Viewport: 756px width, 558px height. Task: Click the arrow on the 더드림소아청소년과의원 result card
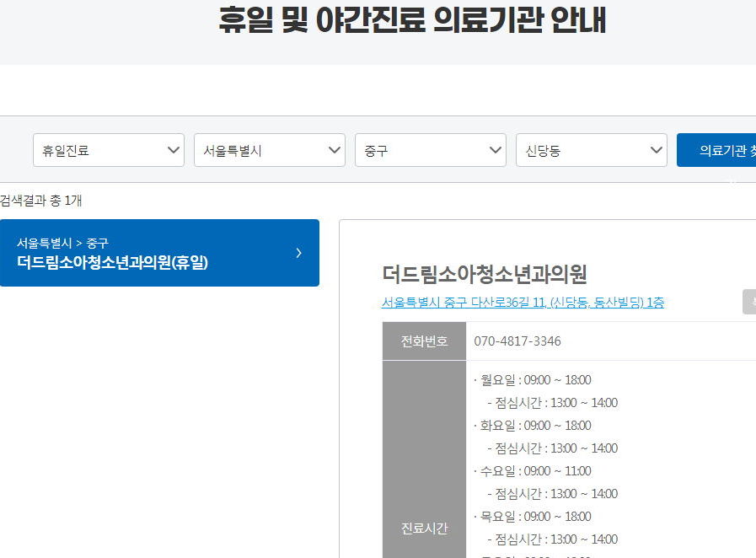coord(299,253)
